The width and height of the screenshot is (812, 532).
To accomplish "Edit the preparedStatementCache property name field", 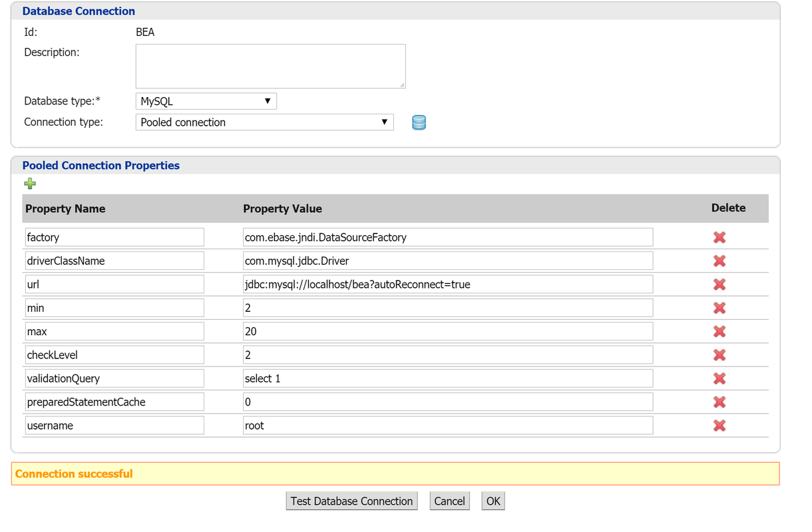I will coord(114,402).
